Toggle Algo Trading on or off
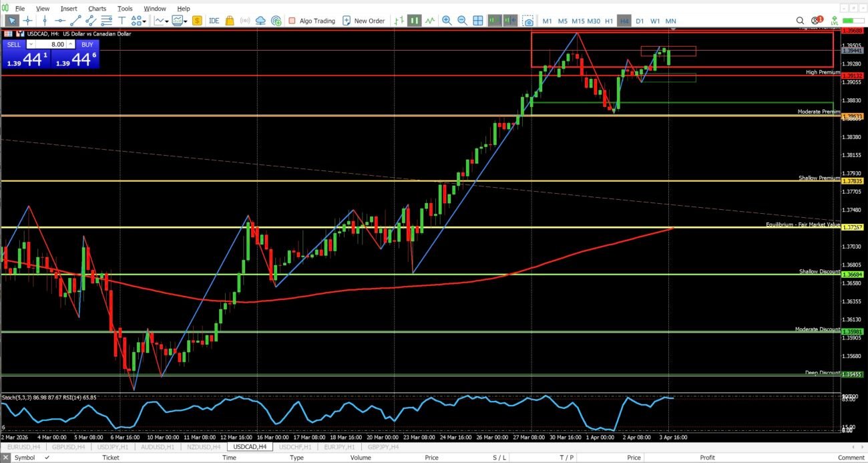This screenshot has height=463, width=868. [x=312, y=21]
